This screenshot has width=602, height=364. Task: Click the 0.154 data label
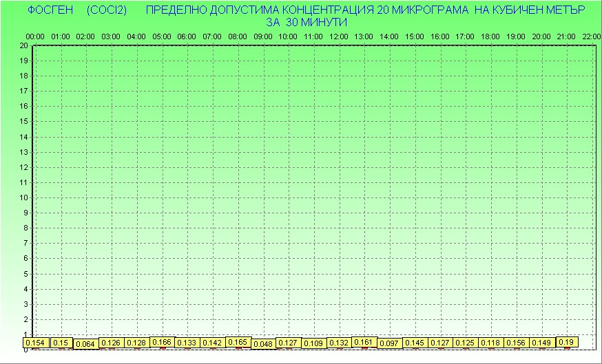click(34, 343)
